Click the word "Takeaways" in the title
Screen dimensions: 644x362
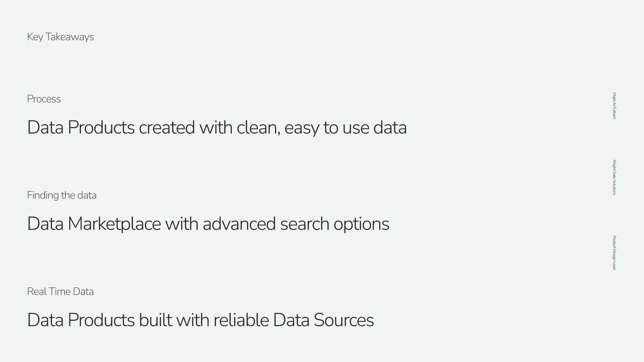(69, 37)
